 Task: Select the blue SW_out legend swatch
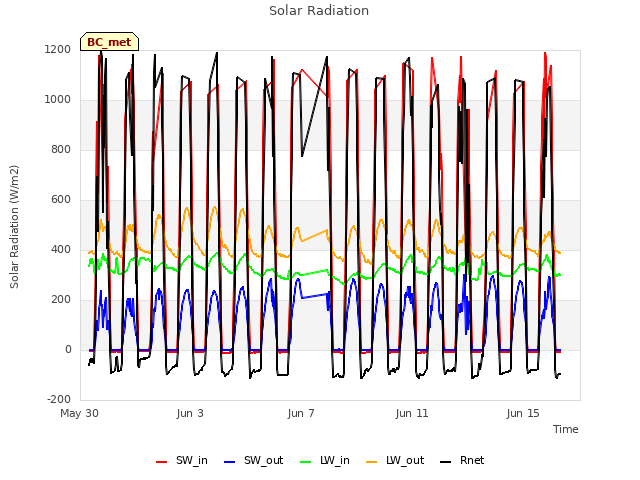point(230,462)
